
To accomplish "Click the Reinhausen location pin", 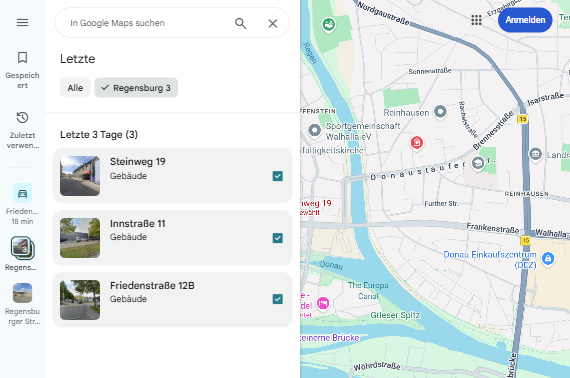I will (441, 112).
